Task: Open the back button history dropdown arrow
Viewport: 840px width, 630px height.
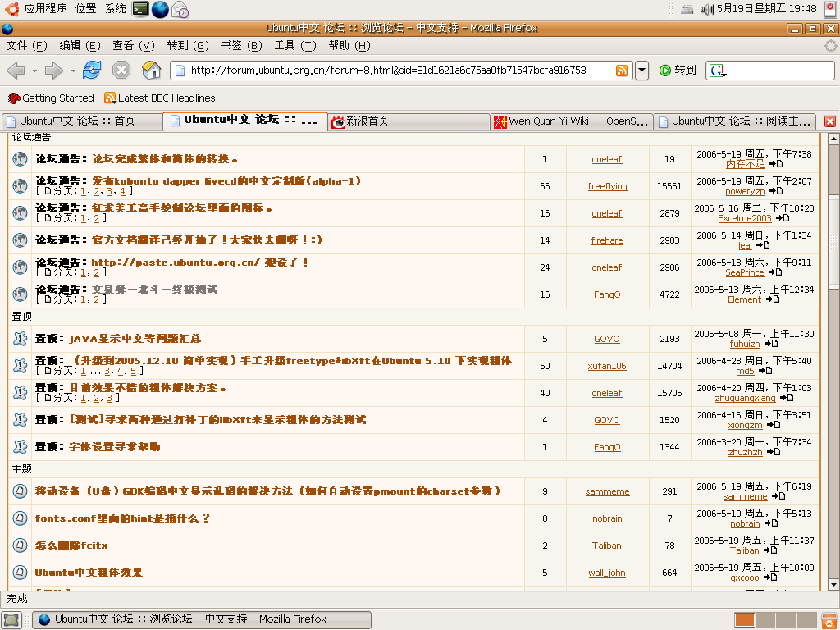Action: click(x=34, y=71)
